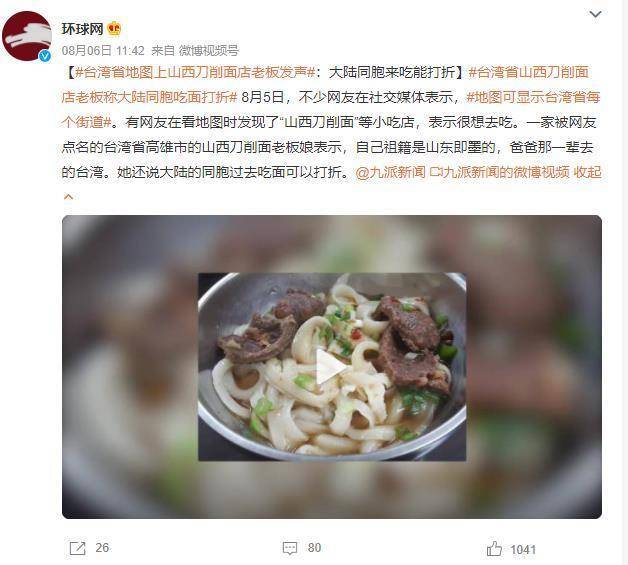Screen dimensions: 628x565
Task: Click the 环球网 account name
Action: point(82,28)
